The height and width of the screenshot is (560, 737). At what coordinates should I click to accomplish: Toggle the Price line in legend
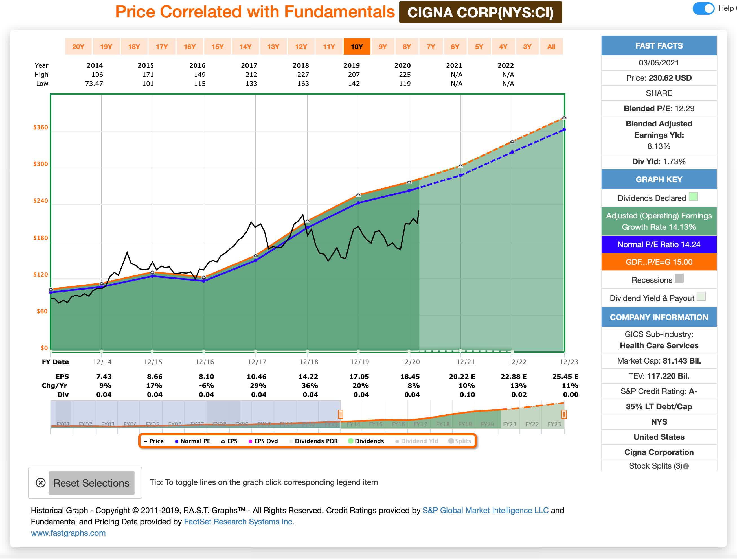pyautogui.click(x=153, y=441)
